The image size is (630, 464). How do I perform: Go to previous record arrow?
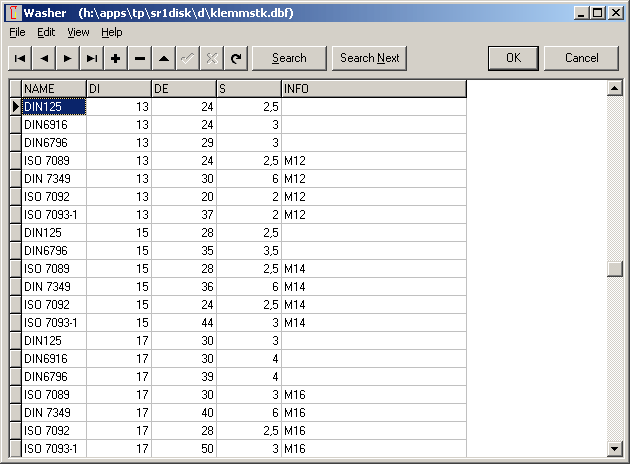coord(44,58)
